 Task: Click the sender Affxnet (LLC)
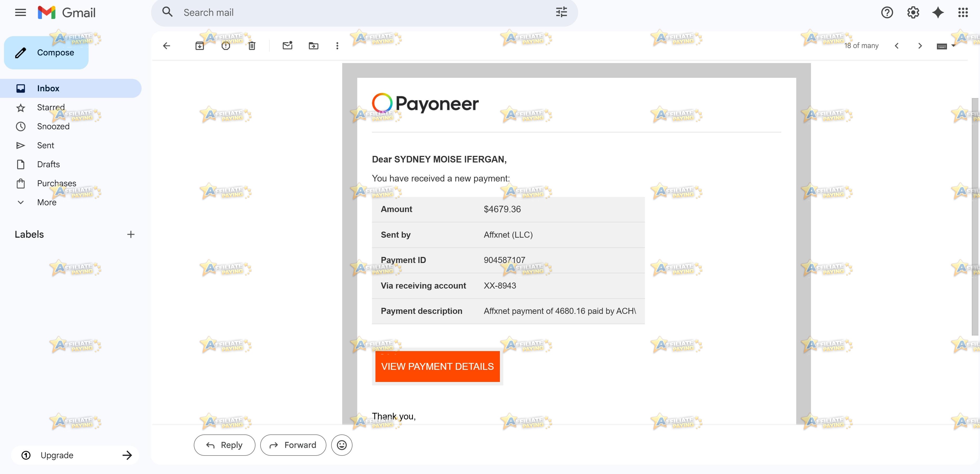[x=508, y=234]
